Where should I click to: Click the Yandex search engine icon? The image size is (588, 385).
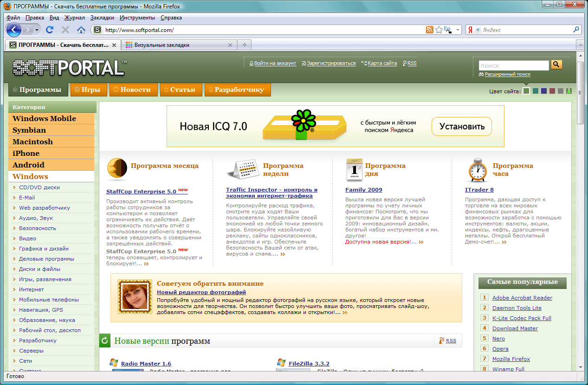470,30
